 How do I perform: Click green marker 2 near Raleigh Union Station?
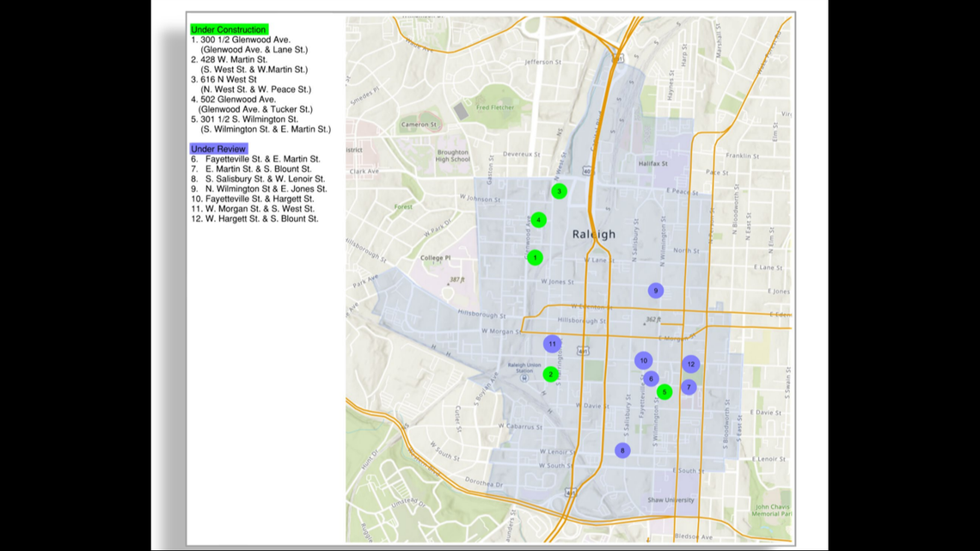click(550, 374)
